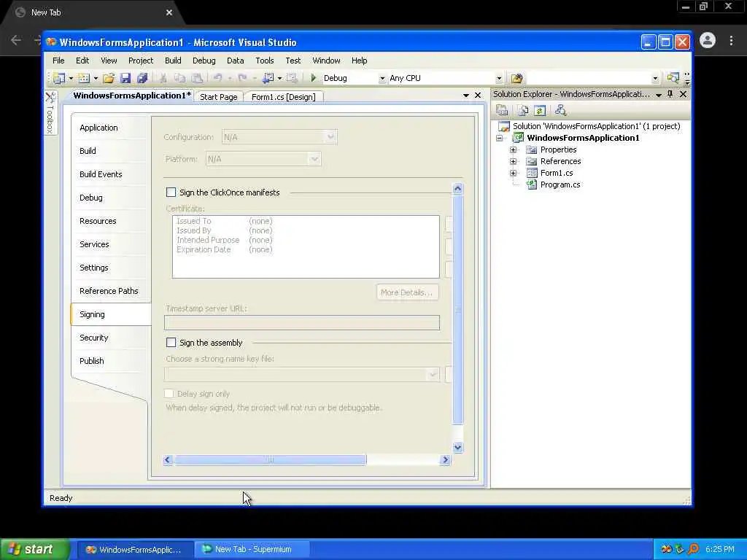This screenshot has height=560, width=747.
Task: Open the Build menu
Action: (x=173, y=61)
